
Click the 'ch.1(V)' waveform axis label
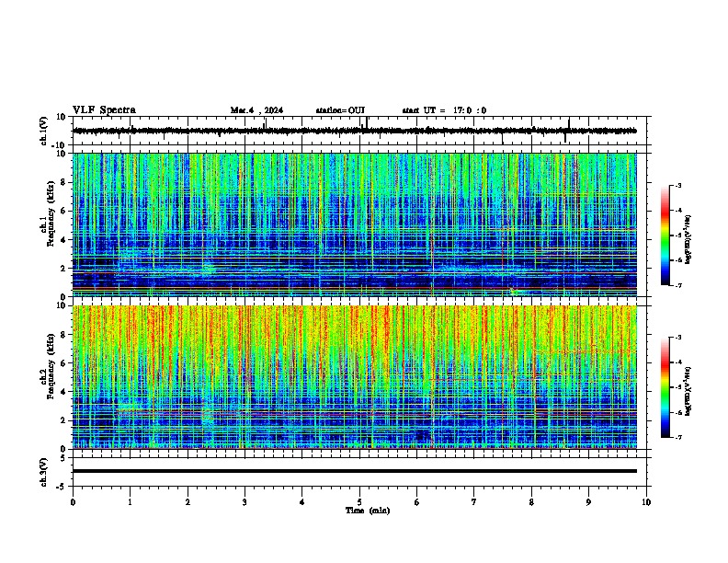44,131
